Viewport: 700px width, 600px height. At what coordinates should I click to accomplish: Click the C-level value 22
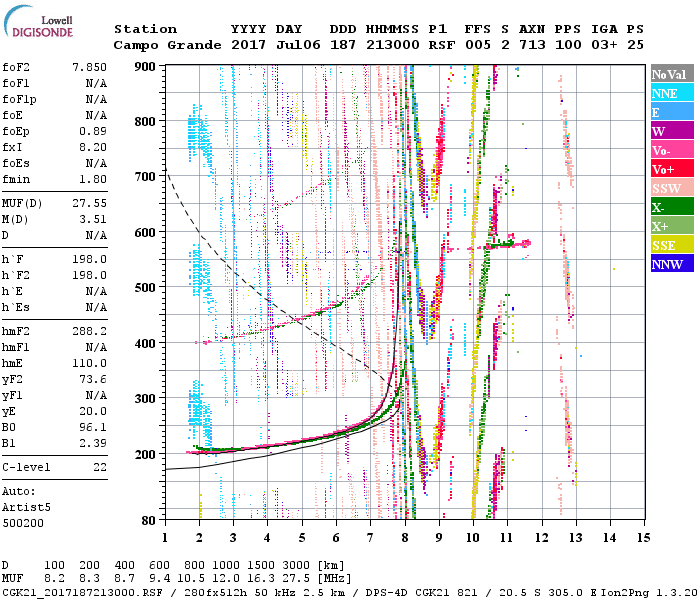pos(100,467)
